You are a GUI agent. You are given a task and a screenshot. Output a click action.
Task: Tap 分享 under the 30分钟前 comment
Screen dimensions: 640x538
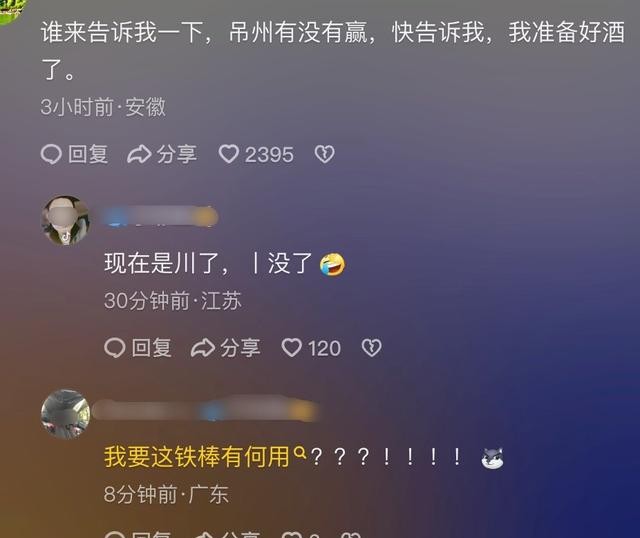[240, 348]
